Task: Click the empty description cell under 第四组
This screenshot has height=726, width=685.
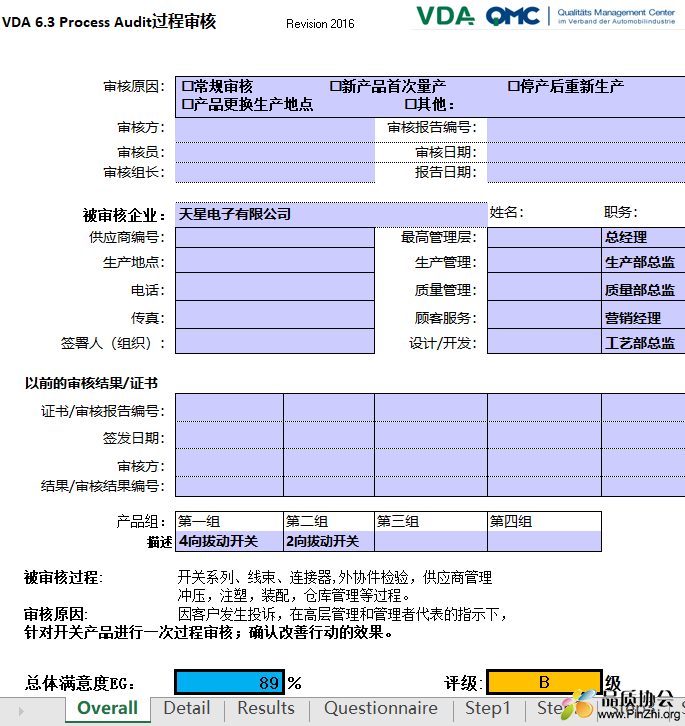Action: click(544, 541)
